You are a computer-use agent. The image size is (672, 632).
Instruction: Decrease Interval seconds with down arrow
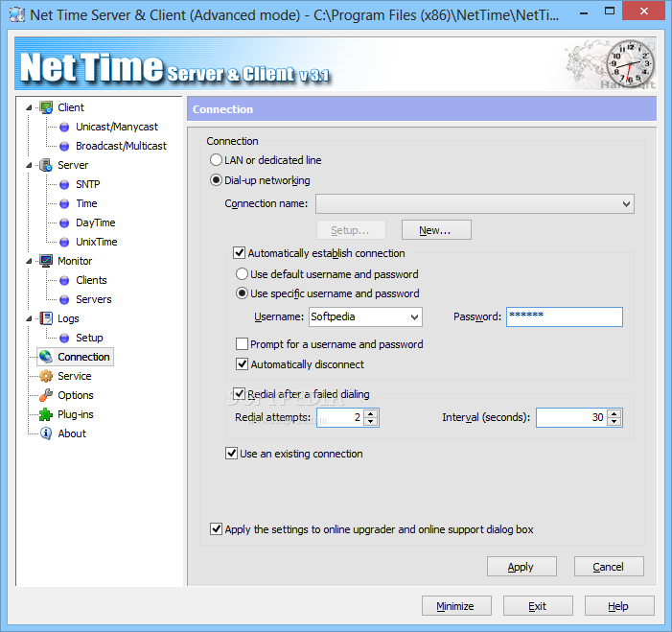[x=614, y=422]
